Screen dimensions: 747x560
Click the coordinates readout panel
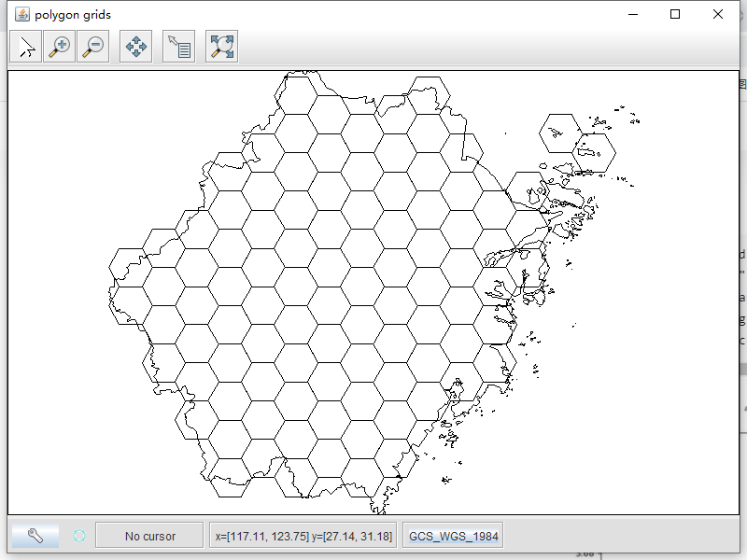[301, 535]
